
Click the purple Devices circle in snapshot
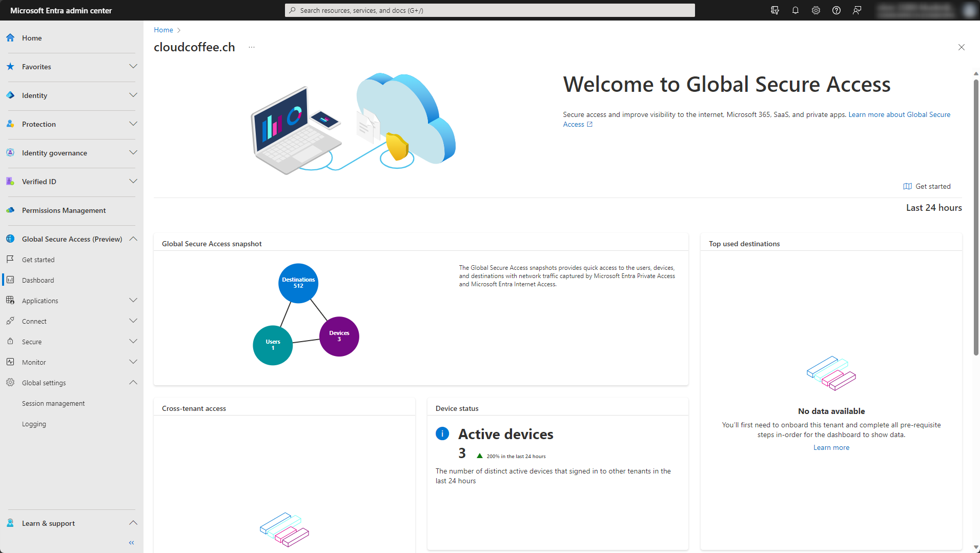click(339, 337)
